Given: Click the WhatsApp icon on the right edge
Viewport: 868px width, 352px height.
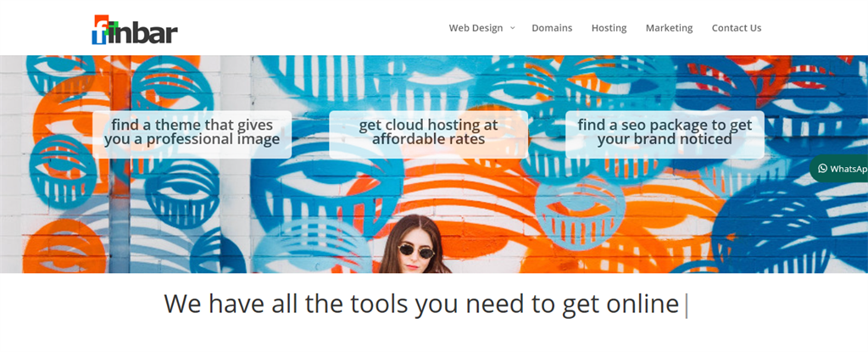Looking at the screenshot, I should point(822,169).
